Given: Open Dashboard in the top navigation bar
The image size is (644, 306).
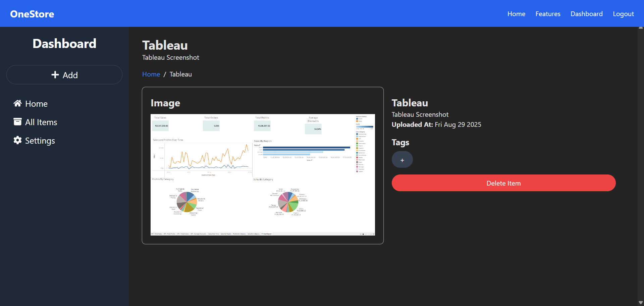Looking at the screenshot, I should pos(586,14).
